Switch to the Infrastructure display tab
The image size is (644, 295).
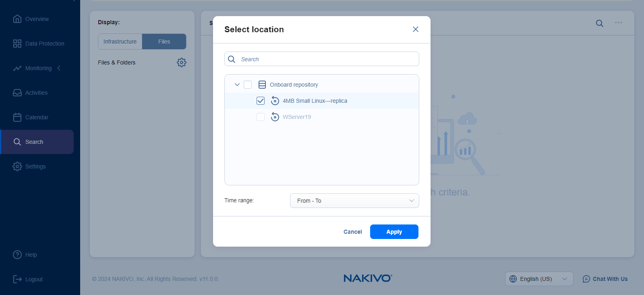120,42
